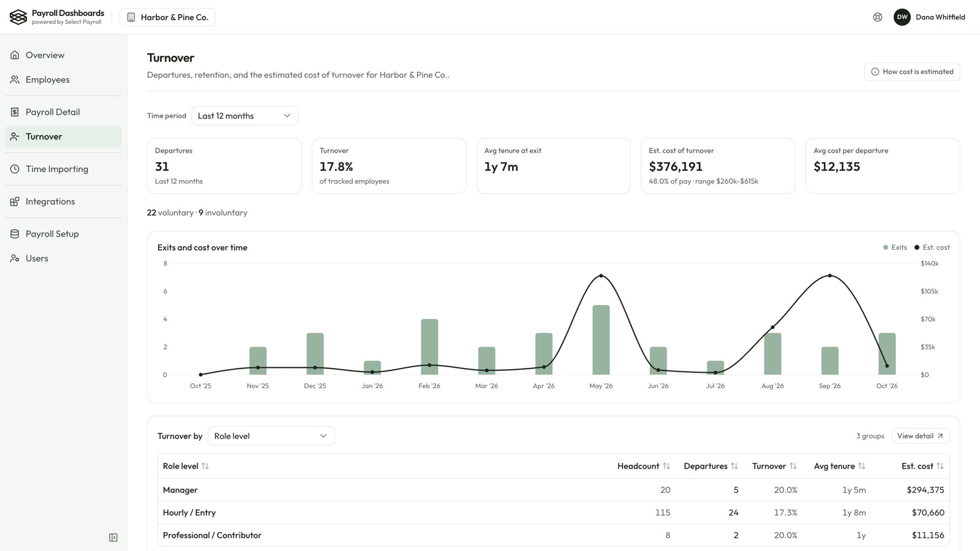Viewport: 980px width, 551px height.
Task: Switch company via Harbor & Pine Co. selector
Action: tap(167, 17)
